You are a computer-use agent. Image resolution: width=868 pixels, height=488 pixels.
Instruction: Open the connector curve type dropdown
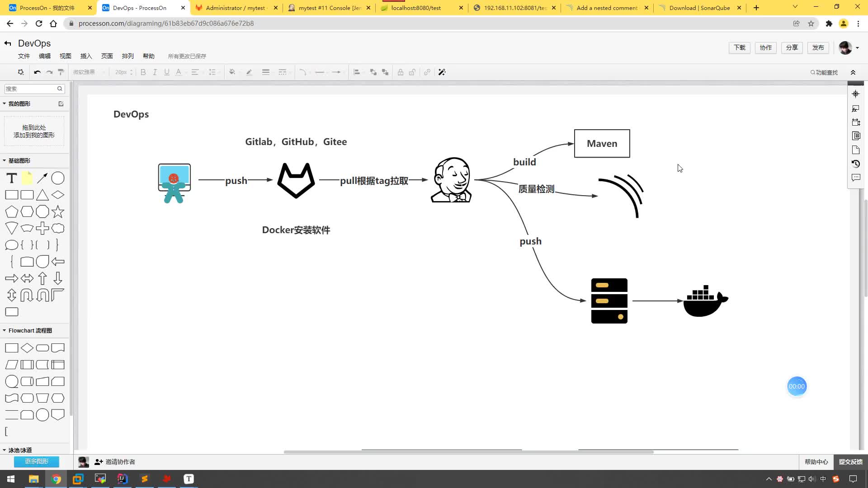303,72
